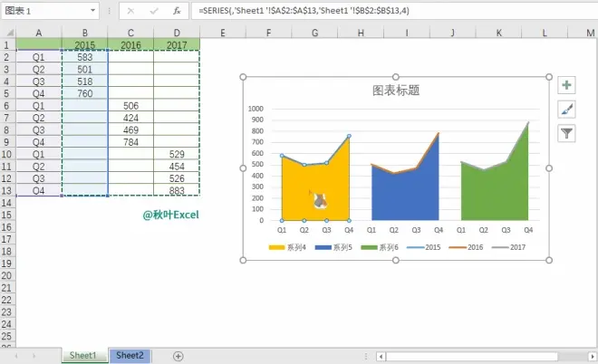Click header cell with 2016

coord(130,45)
